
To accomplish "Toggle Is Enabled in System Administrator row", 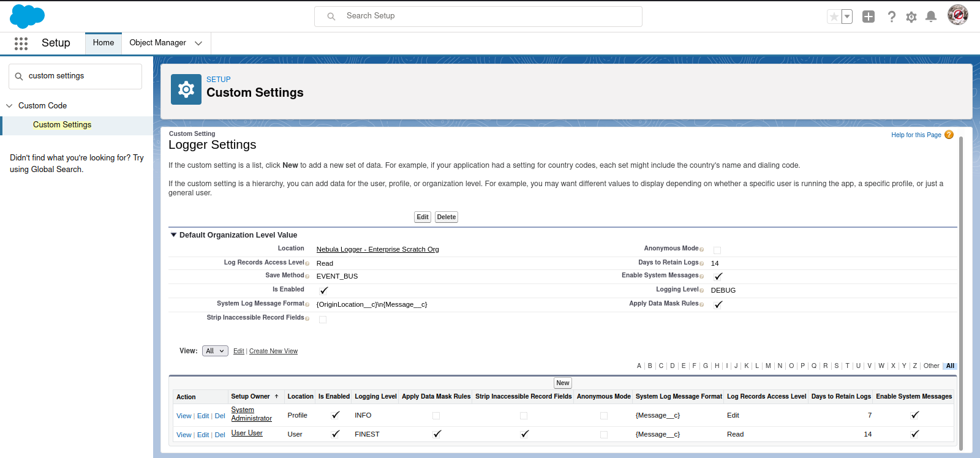I will click(x=335, y=415).
